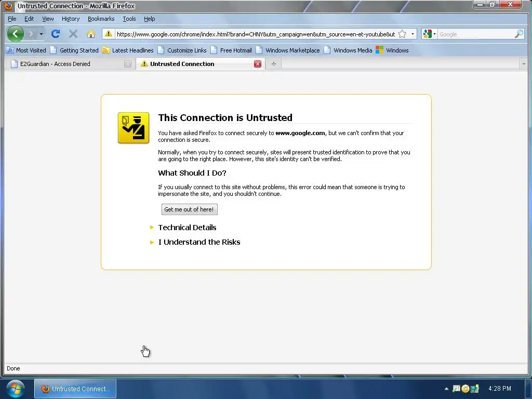Click the grayed Forward arrow button
The image size is (532, 399).
pos(31,34)
